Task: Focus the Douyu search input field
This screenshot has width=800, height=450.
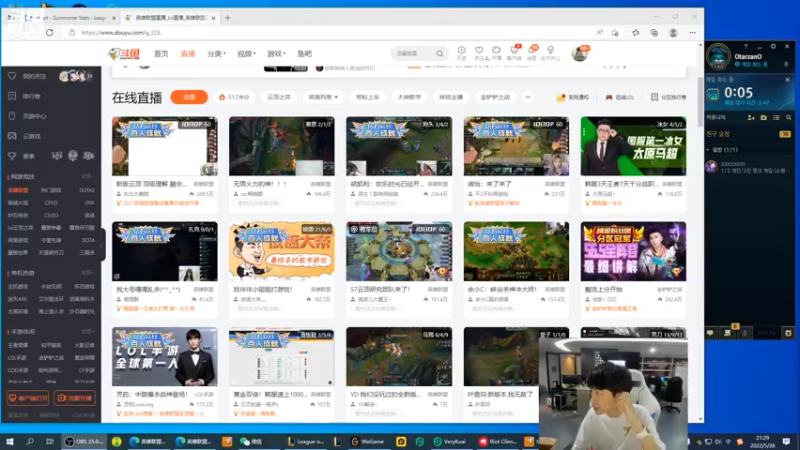Action: coord(414,54)
